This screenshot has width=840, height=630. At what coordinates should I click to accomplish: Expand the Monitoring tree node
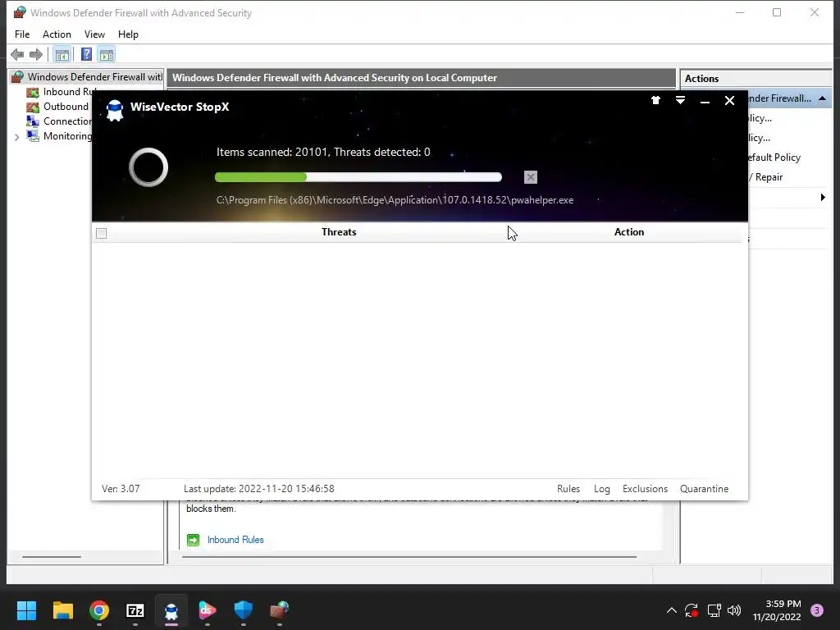[x=16, y=137]
